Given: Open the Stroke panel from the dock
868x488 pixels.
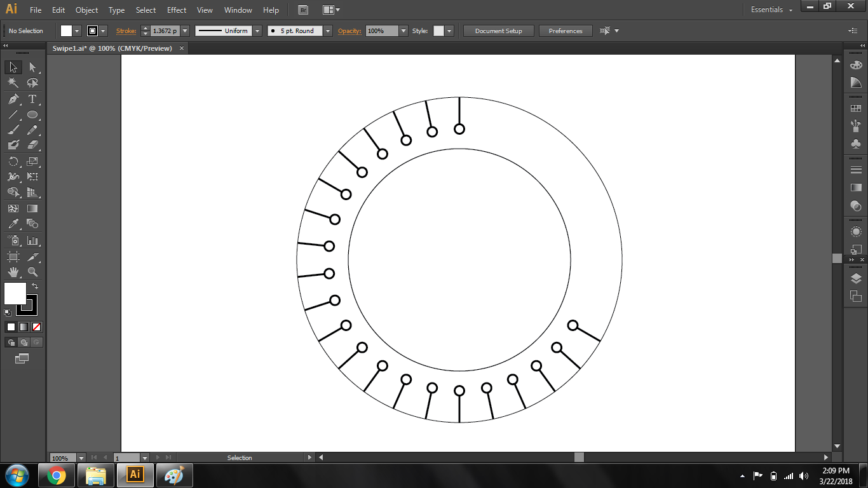Looking at the screenshot, I should [856, 170].
